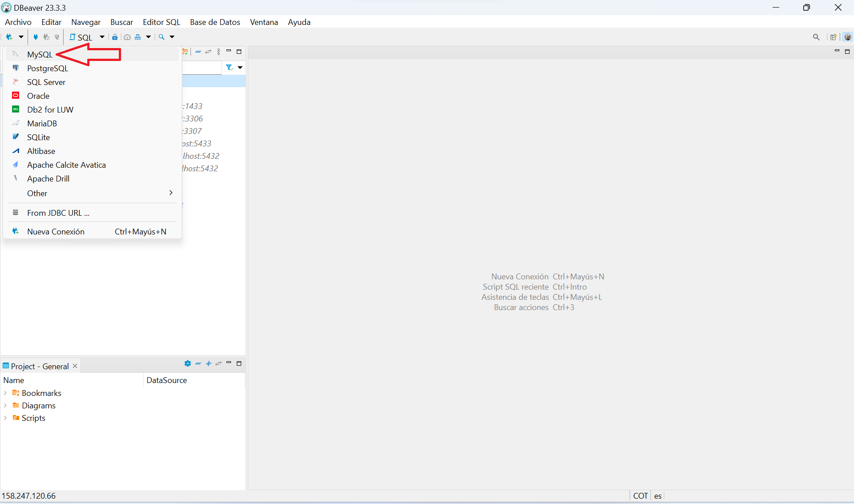Open the navigator view menu three-dots icon
Image resolution: width=854 pixels, height=504 pixels.
[219, 52]
